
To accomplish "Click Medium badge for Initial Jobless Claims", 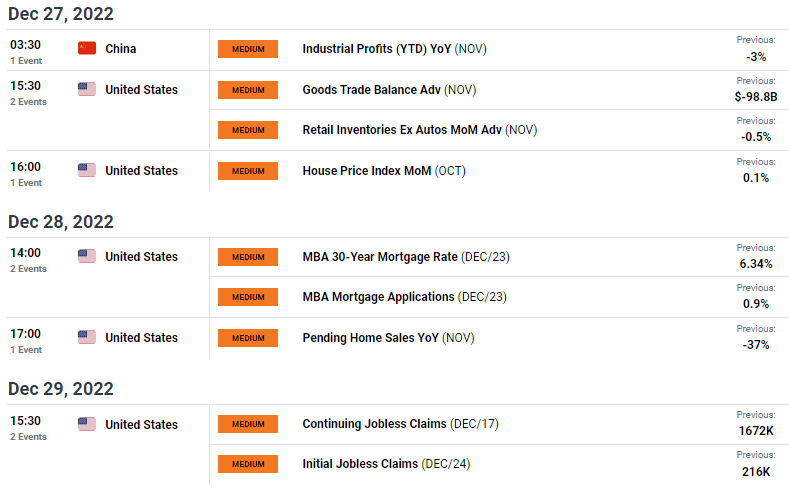I will click(247, 464).
